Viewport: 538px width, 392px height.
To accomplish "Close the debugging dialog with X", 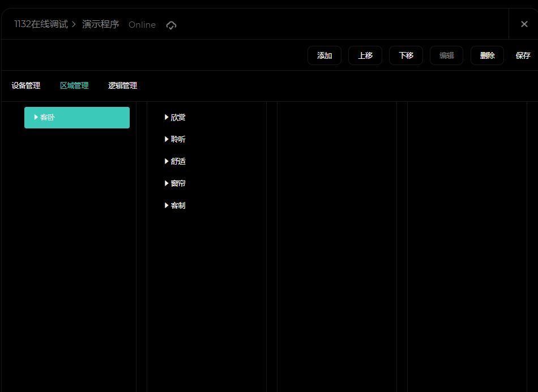I will tap(524, 24).
